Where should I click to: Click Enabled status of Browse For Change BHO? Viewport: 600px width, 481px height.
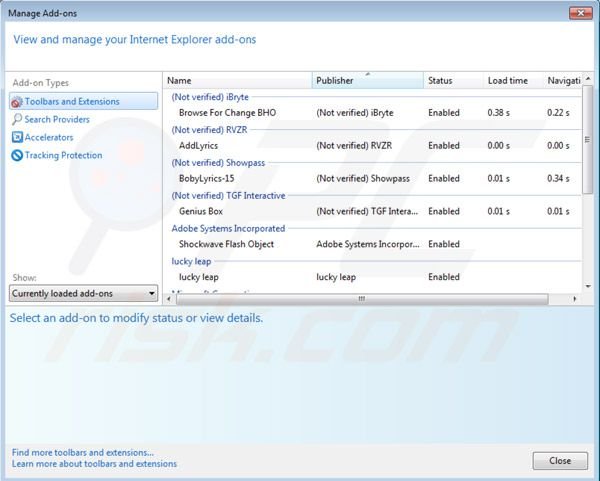click(x=444, y=113)
